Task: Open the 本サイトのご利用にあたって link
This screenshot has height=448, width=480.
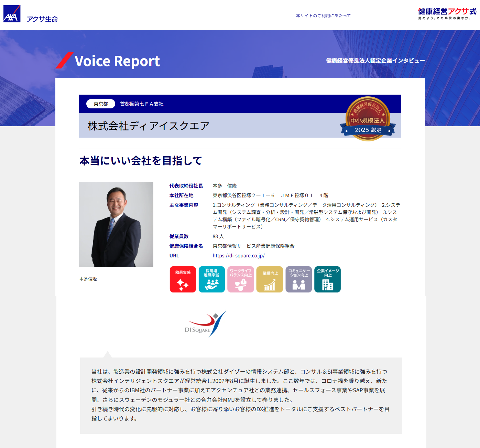Action: pos(323,16)
